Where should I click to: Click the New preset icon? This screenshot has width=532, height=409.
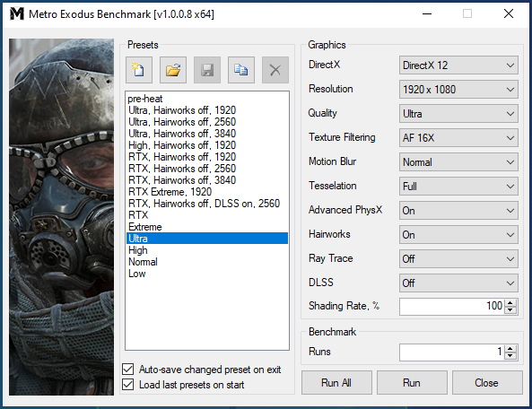tap(139, 70)
